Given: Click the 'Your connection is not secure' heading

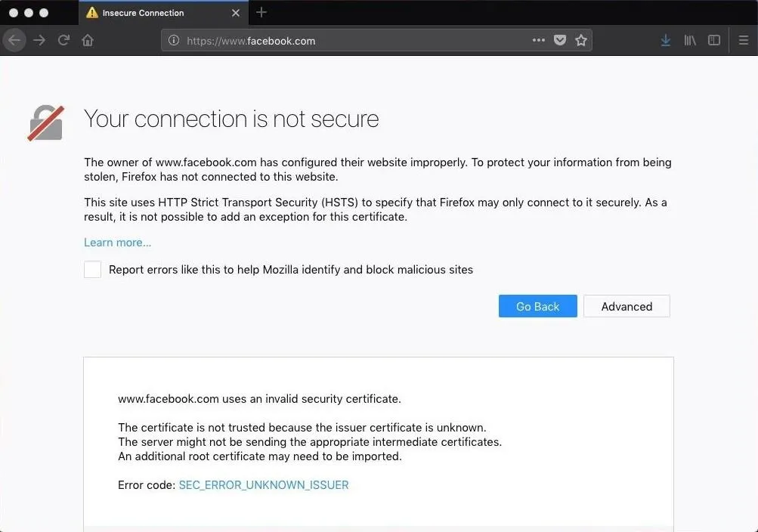Looking at the screenshot, I should pyautogui.click(x=231, y=119).
